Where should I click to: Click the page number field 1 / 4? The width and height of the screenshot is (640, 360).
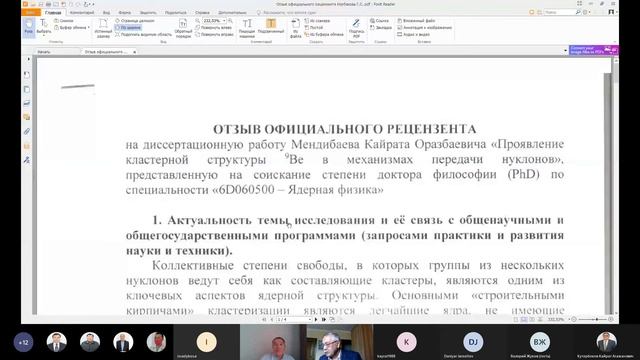293,320
